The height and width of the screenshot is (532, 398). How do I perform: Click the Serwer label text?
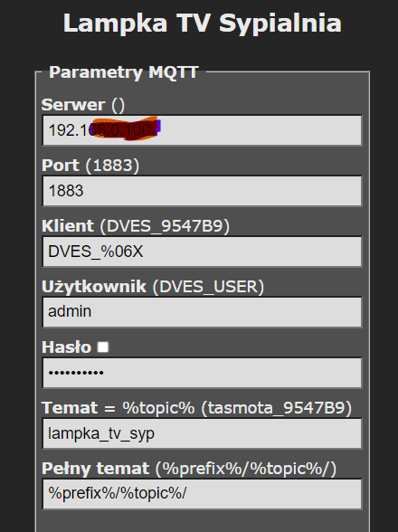73,105
